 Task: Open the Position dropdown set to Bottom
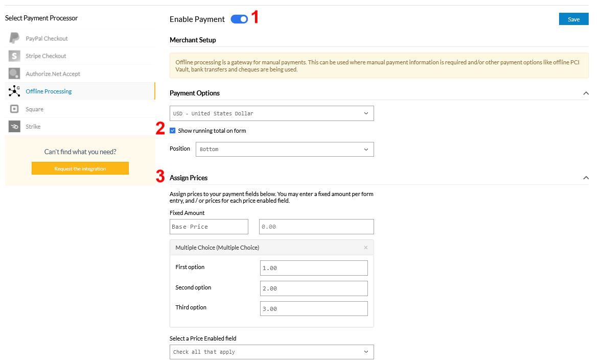[x=285, y=149]
